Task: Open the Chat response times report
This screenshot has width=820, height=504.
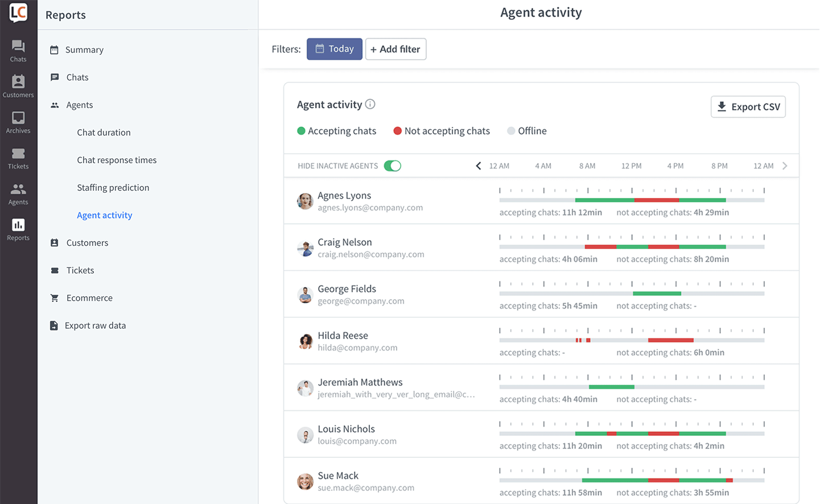Action: tap(117, 160)
